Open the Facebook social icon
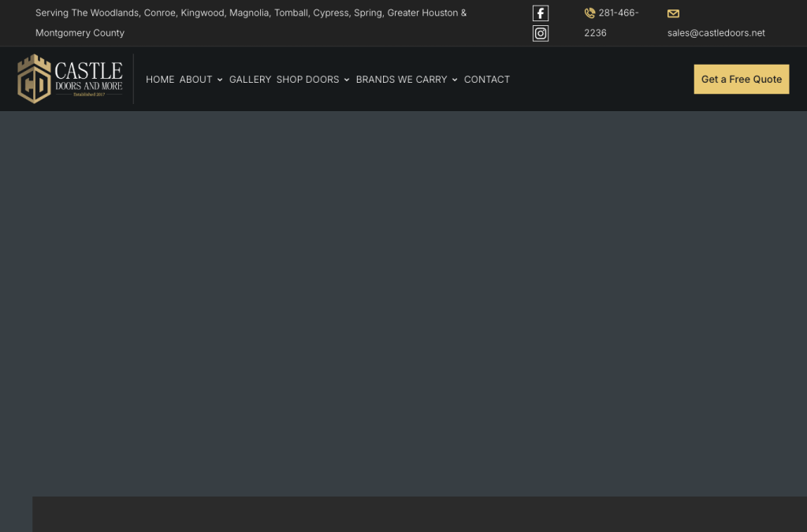 point(541,13)
